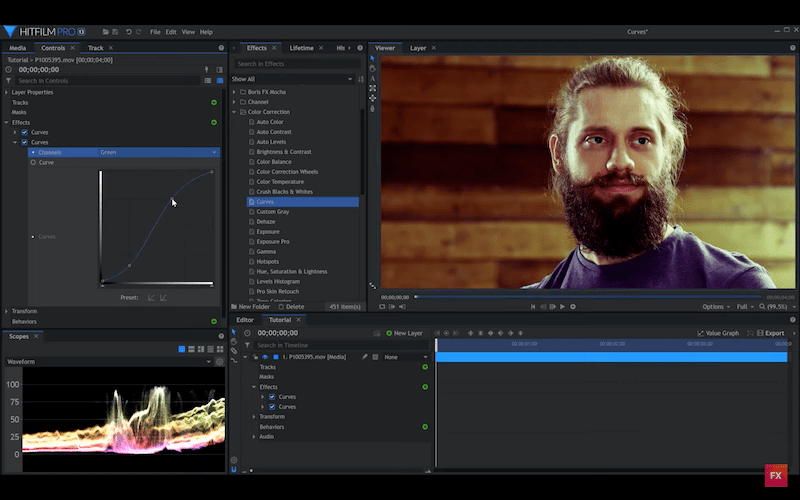
Task: Open the File menu
Action: [155, 32]
